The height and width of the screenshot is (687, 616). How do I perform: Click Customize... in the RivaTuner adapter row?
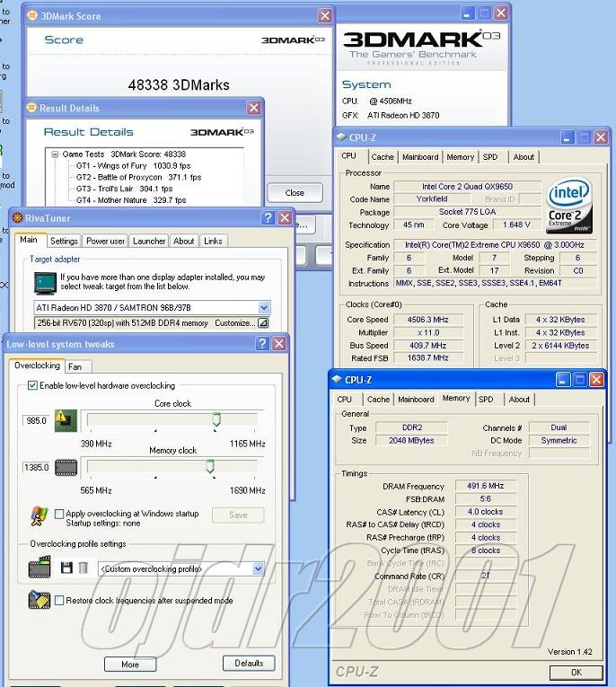(235, 323)
